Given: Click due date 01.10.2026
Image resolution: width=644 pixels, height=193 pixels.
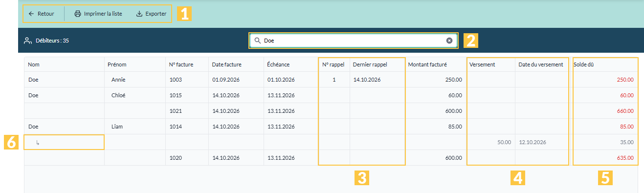Looking at the screenshot, I should [281, 80].
